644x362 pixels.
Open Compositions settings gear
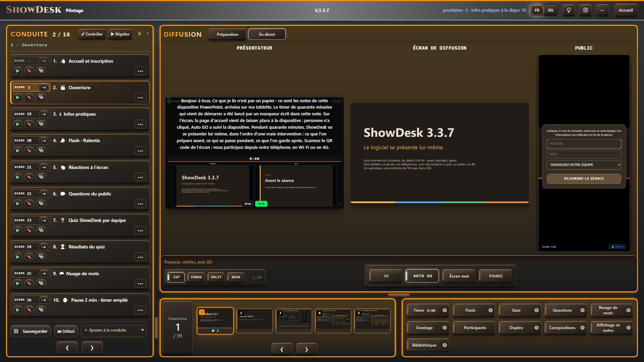(x=583, y=328)
